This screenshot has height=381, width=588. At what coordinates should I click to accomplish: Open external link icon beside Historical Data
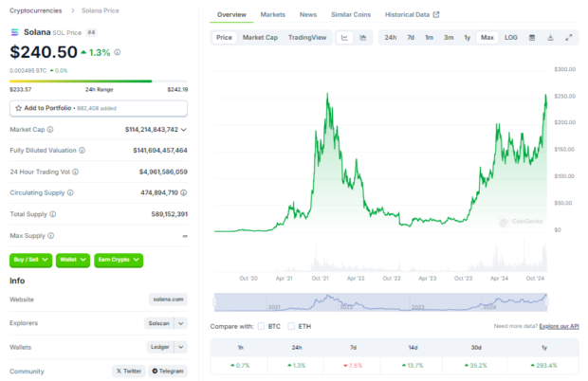(436, 14)
